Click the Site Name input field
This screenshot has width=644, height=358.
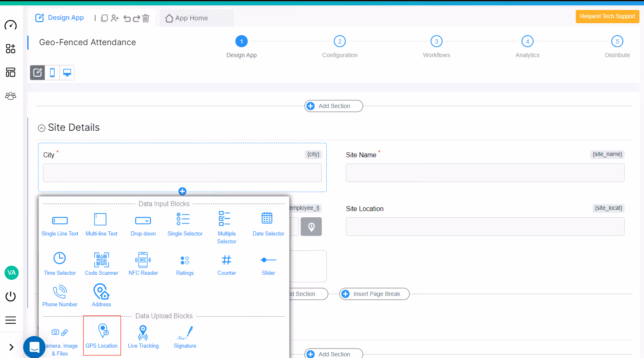point(485,173)
